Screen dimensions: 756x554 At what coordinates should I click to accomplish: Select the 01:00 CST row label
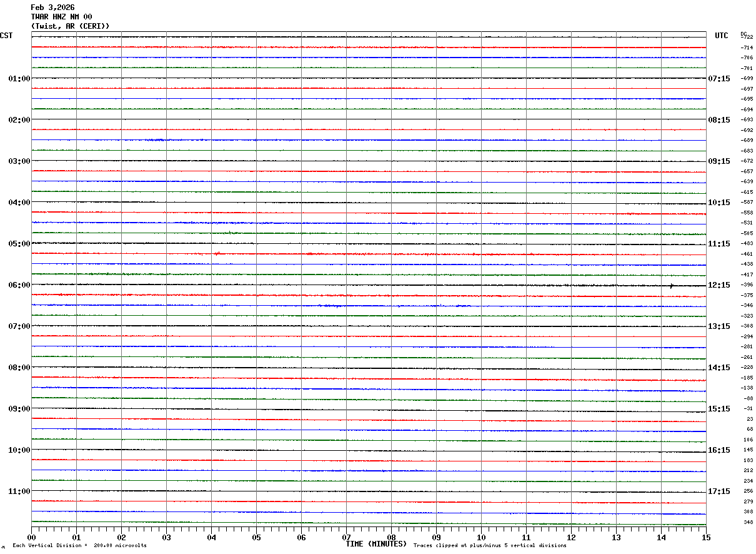point(19,79)
